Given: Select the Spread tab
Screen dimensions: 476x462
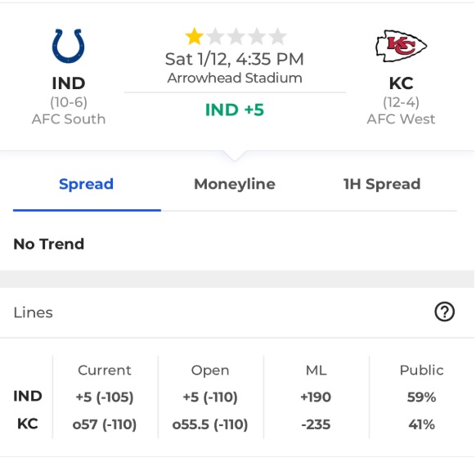Looking at the screenshot, I should coord(86,184).
